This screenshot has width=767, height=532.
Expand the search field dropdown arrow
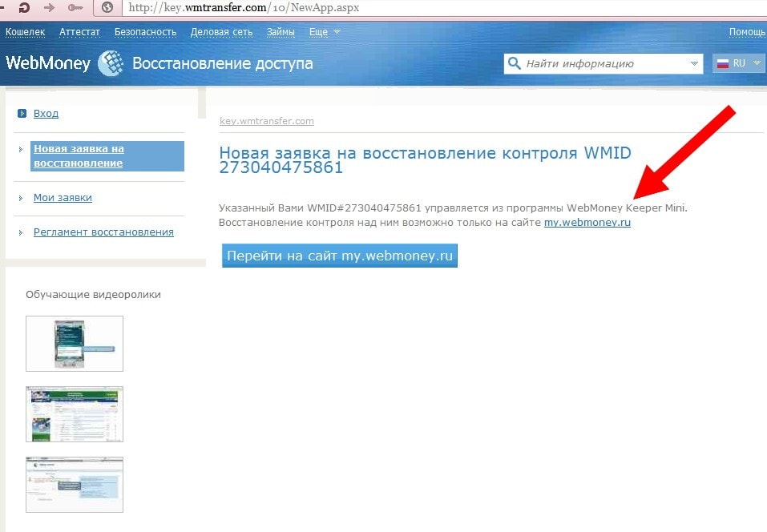(x=693, y=63)
